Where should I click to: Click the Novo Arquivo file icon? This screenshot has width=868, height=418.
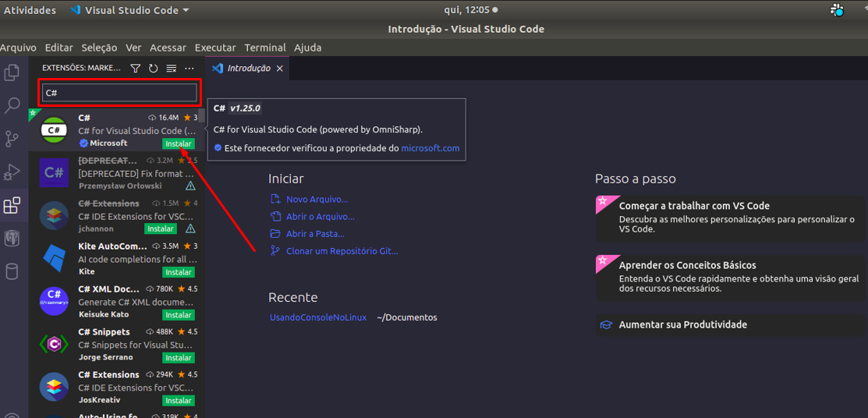[275, 200]
